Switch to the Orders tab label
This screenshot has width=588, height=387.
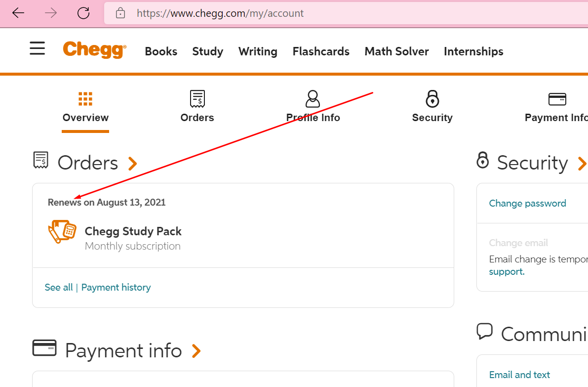[x=197, y=118]
